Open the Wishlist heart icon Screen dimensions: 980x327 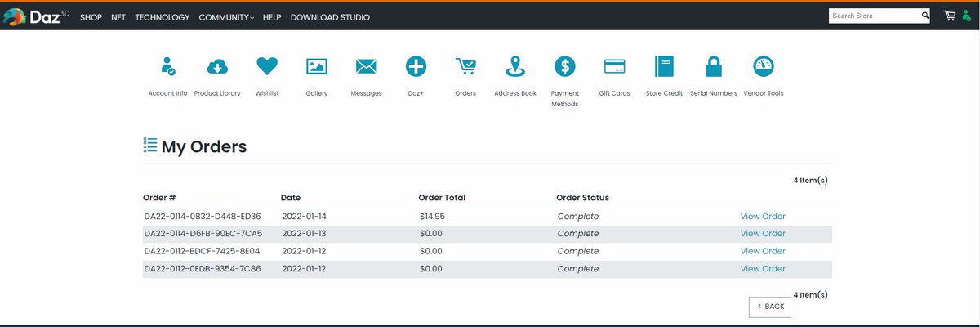[x=267, y=66]
